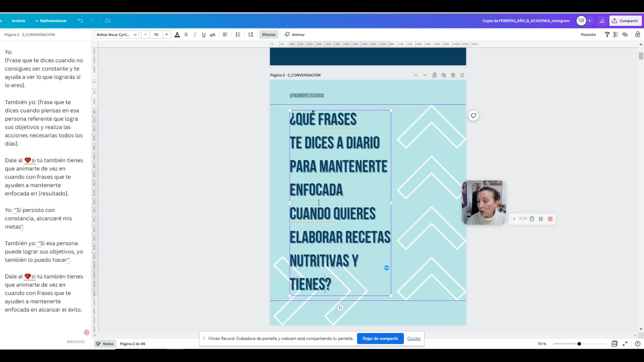Click the undo arrow icon
Viewport: 644px width, 362px height.
80,21
